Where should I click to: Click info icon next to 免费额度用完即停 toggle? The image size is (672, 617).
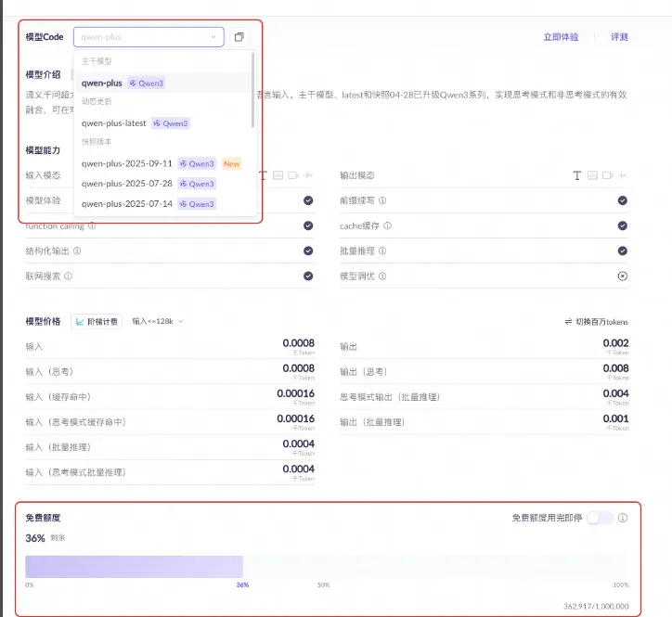tap(623, 518)
